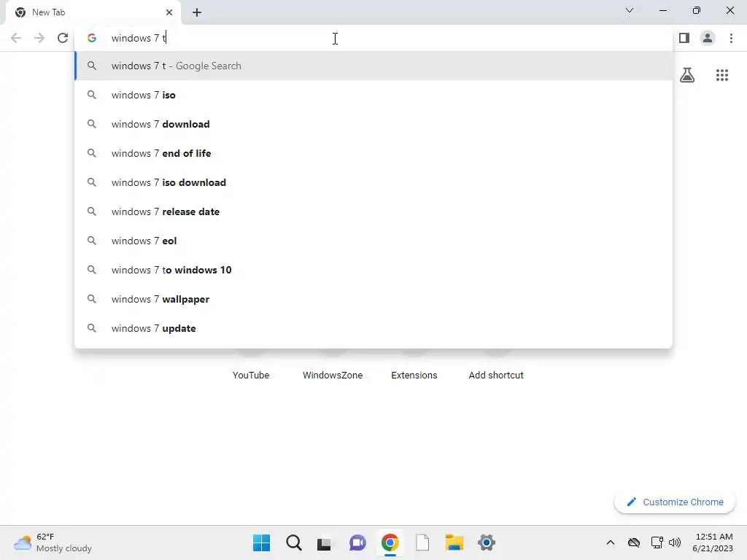Click the volume speaker tray icon
This screenshot has width=747, height=560.
tap(675, 542)
